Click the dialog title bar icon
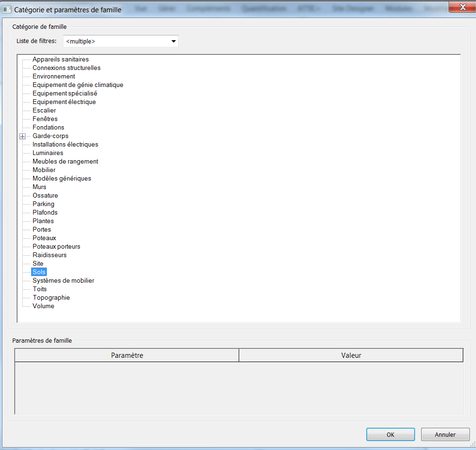Screen dimensions: 476x450 pyautogui.click(x=7, y=9)
